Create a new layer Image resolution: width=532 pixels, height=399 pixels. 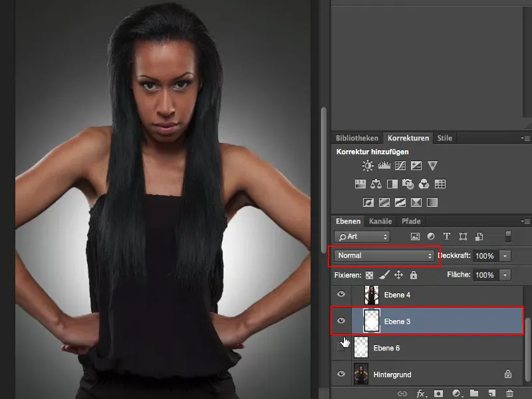tap(492, 393)
